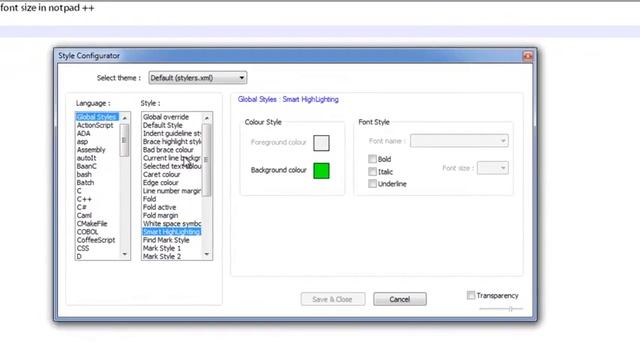Screen dimensions: 640x360
Task: Select White space symbol style
Action: point(172,224)
